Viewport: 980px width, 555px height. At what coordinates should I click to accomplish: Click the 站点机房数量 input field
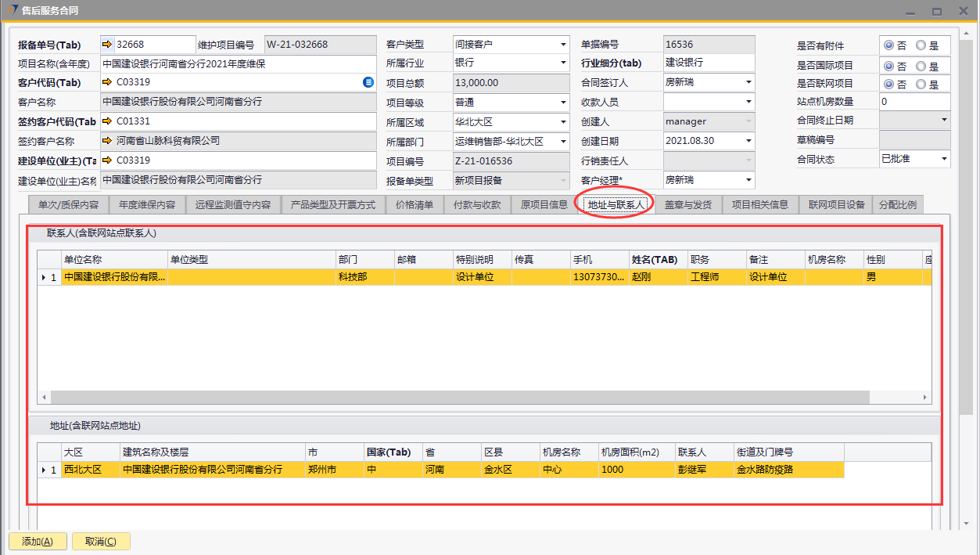click(x=914, y=102)
